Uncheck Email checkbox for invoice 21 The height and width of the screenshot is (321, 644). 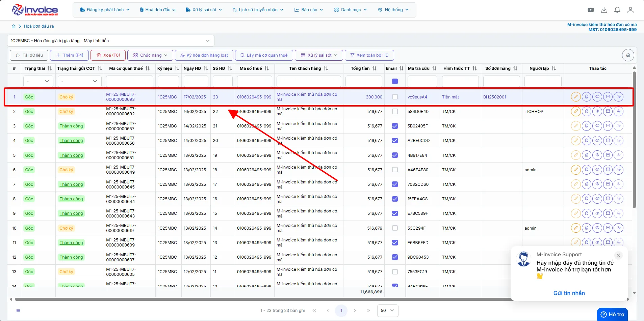395,126
